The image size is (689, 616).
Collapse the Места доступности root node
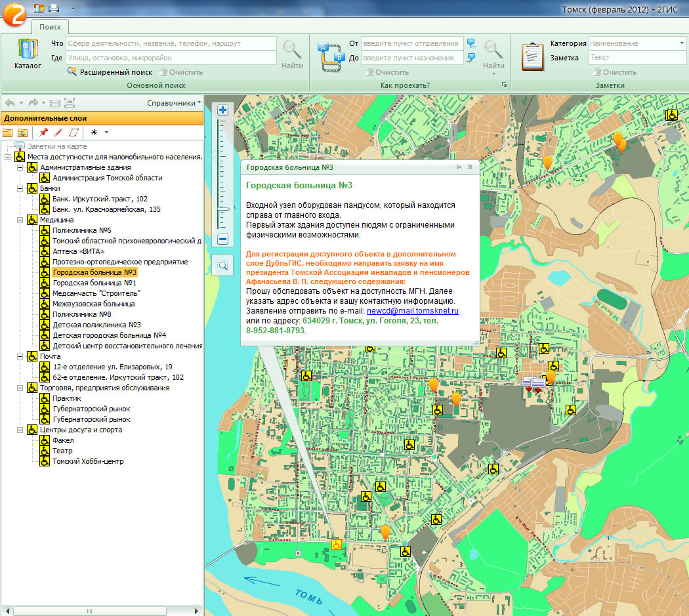click(x=7, y=157)
